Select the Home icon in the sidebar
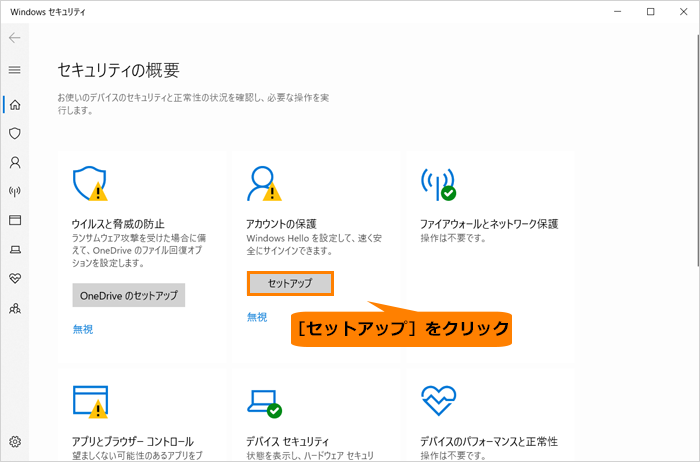 [x=15, y=104]
